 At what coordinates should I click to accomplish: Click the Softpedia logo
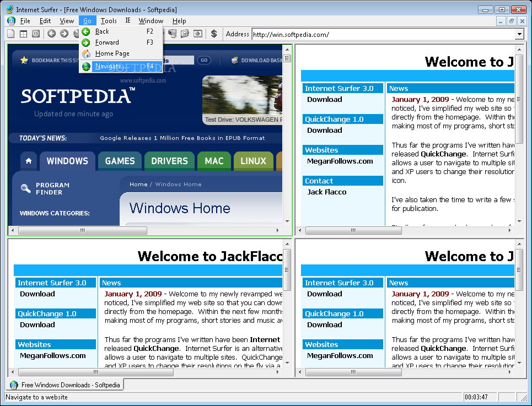click(x=78, y=95)
